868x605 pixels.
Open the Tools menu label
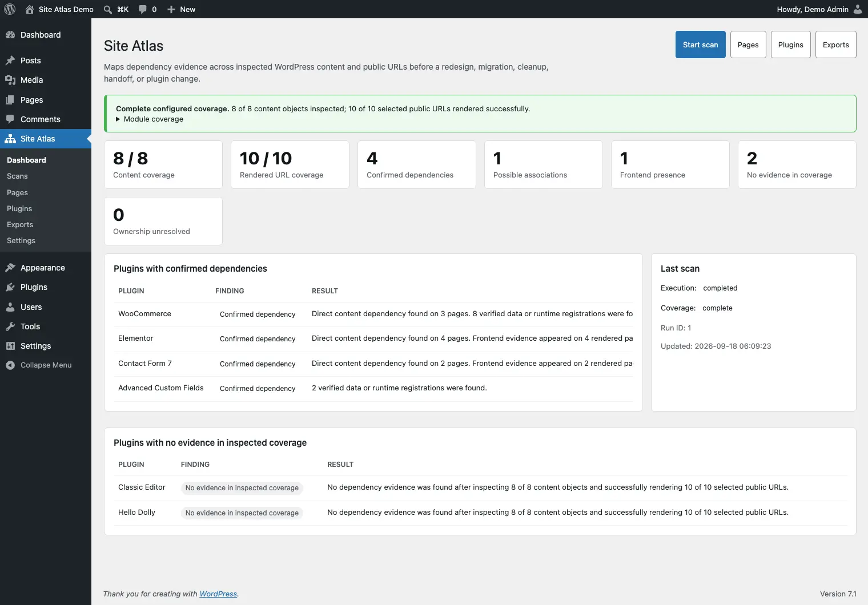(x=30, y=326)
